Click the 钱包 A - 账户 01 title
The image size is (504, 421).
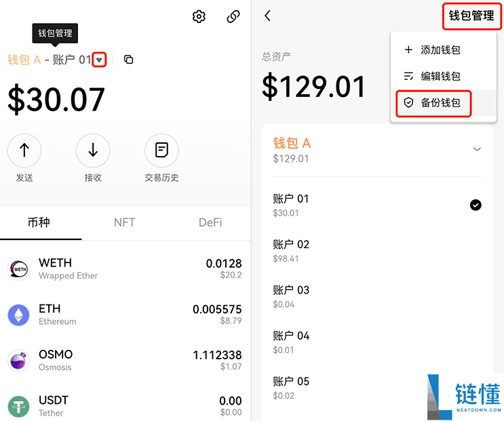pos(50,60)
